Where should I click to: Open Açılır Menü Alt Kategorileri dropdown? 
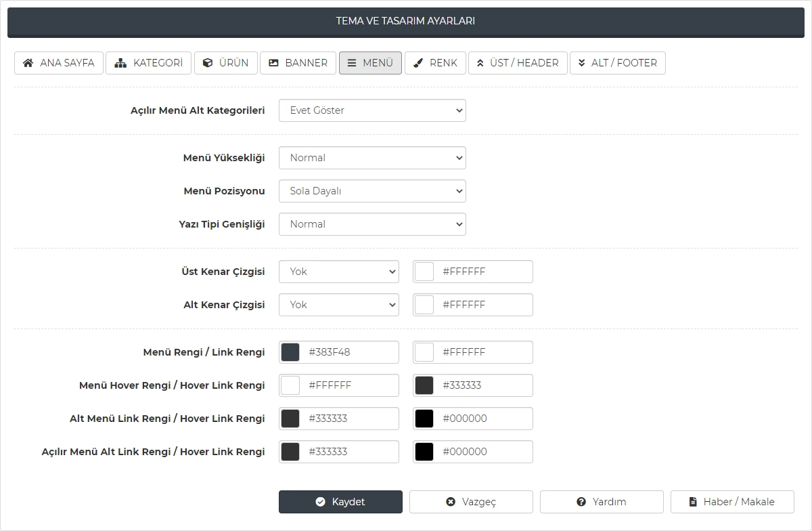point(372,110)
